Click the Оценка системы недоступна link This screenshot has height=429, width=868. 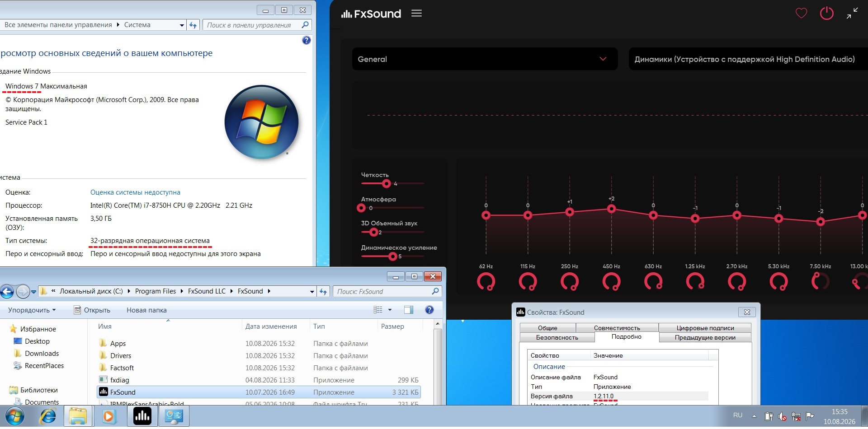point(135,192)
